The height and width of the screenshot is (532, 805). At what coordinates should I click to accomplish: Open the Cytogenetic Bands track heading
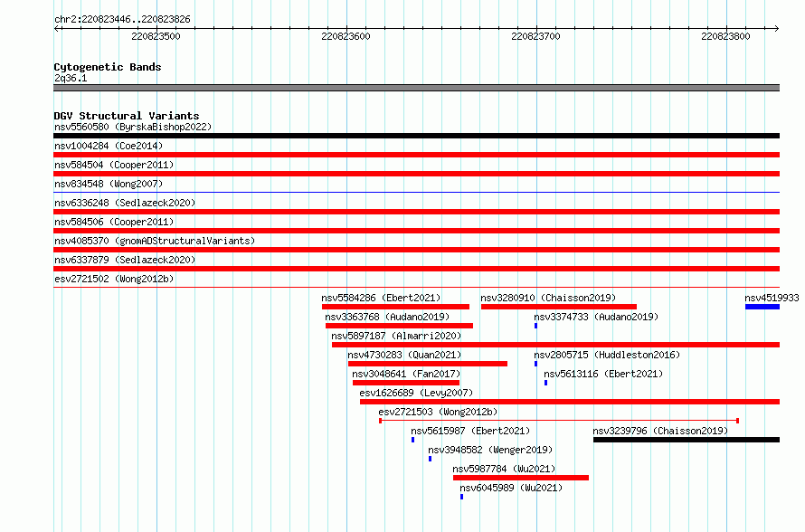coord(108,67)
